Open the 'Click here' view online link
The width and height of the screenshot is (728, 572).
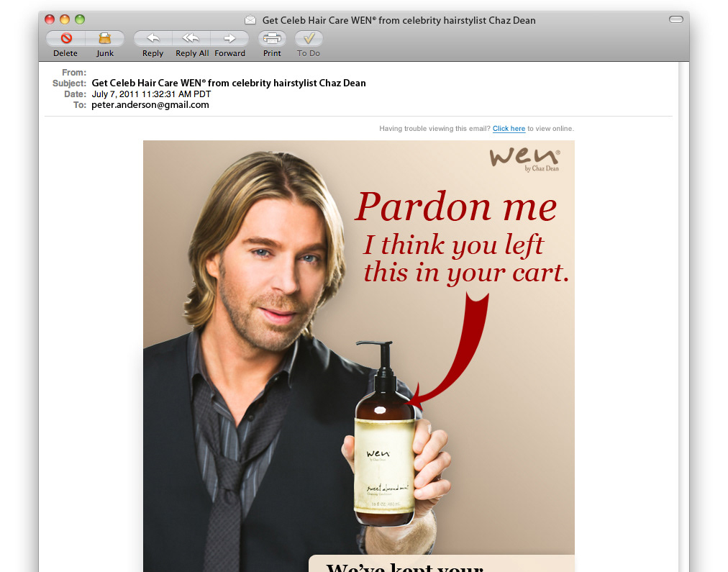coord(509,129)
